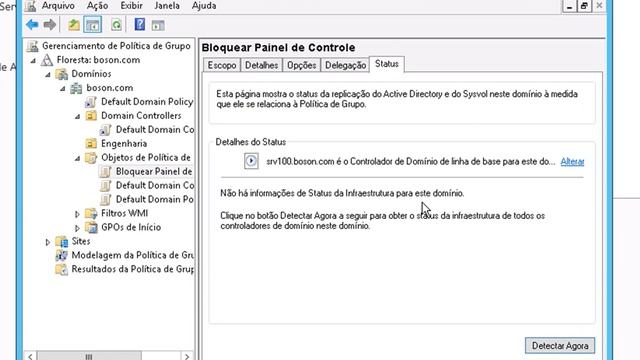Click the Domínios folder icon
The width and height of the screenshot is (640, 360).
click(x=62, y=74)
